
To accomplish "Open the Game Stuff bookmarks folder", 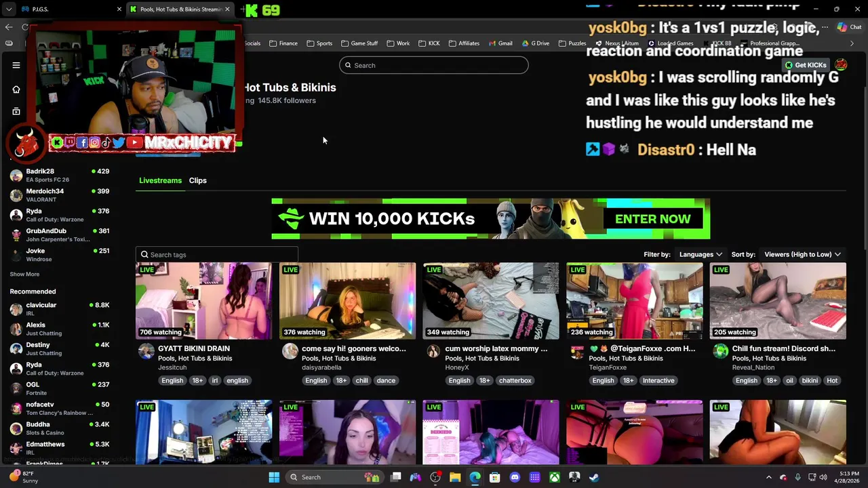I will point(359,43).
